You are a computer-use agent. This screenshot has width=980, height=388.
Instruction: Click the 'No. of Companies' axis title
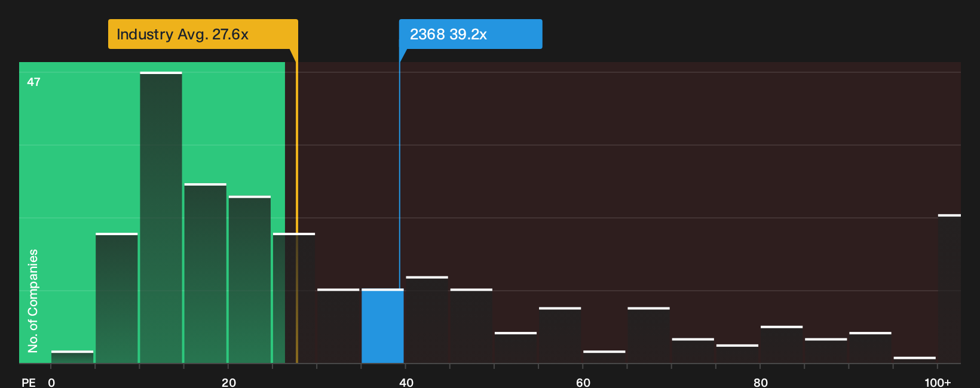[33, 300]
